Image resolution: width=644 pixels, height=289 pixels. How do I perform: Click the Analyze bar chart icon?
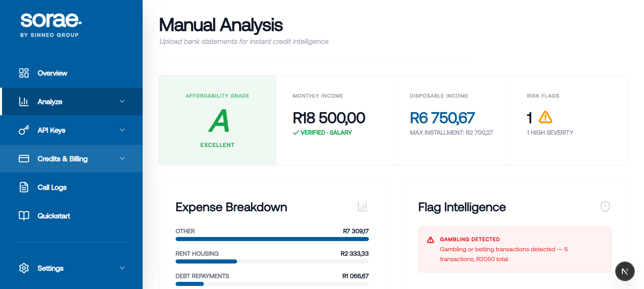coord(24,102)
